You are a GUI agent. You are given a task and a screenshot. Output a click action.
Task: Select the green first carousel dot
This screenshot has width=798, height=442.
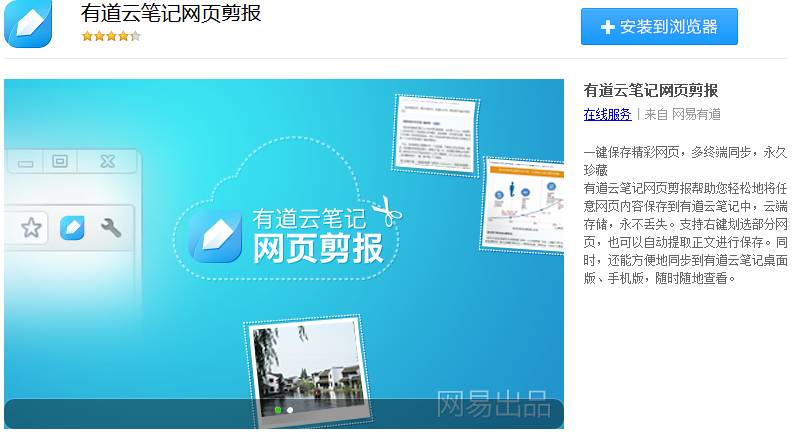[x=278, y=410]
